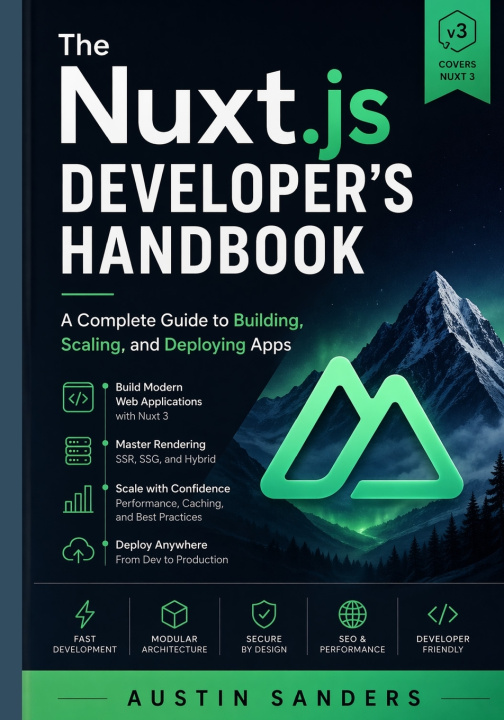Viewport: 504px width, 720px height.
Task: Click the green word "Building," in subtitle
Action: (269, 320)
